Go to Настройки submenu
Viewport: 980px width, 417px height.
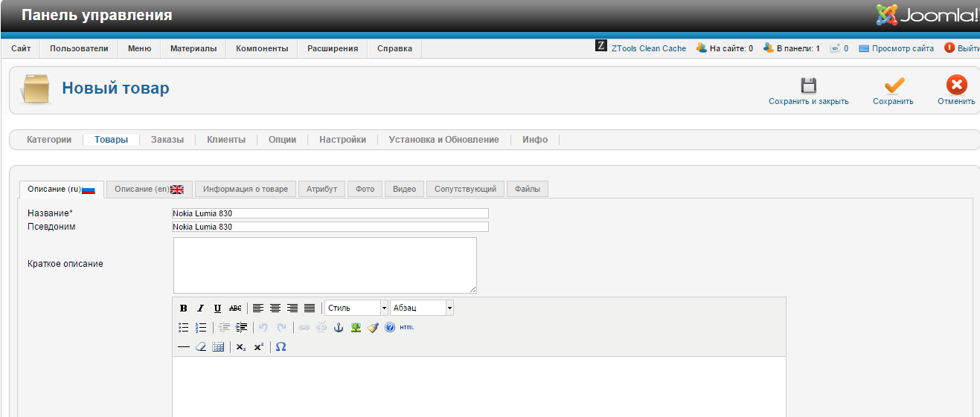342,140
